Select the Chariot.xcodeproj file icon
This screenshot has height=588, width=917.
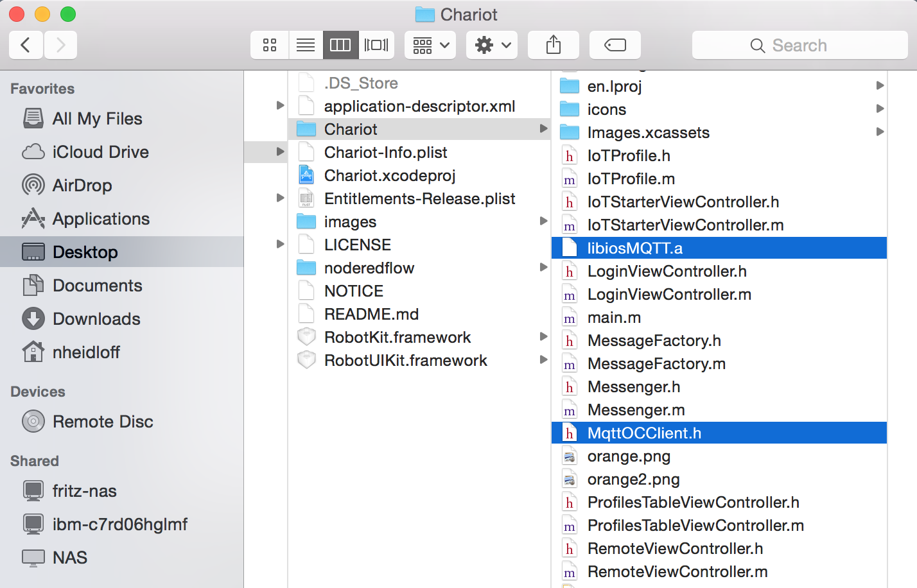coord(306,175)
